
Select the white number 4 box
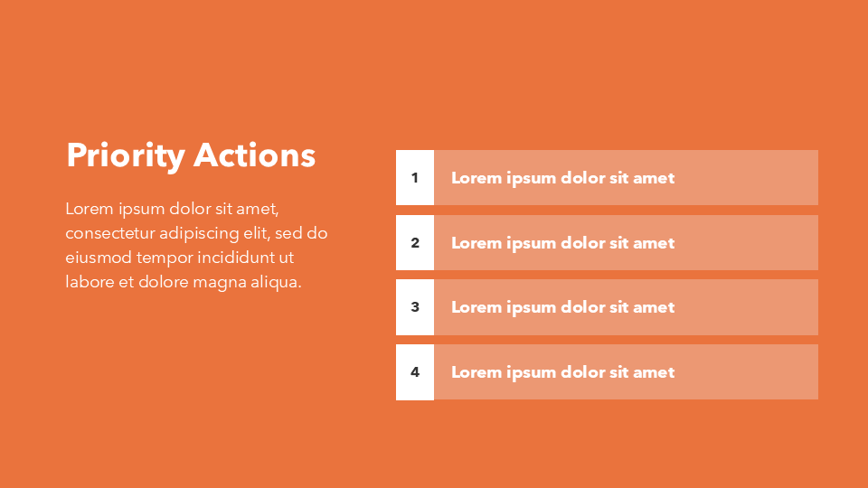click(415, 372)
